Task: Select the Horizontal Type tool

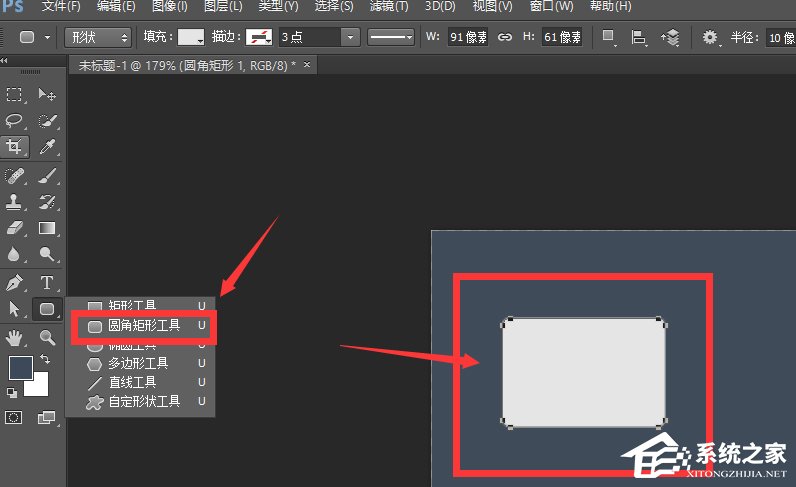Action: tap(46, 283)
